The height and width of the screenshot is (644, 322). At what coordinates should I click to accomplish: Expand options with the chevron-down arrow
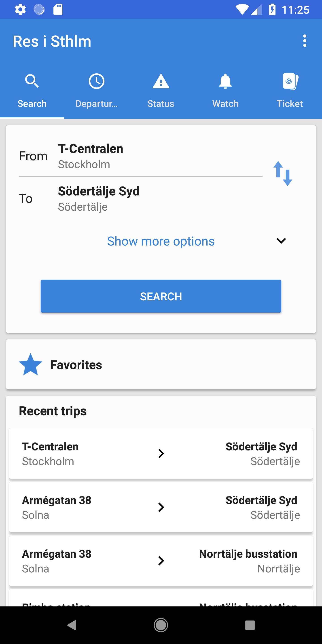click(281, 241)
